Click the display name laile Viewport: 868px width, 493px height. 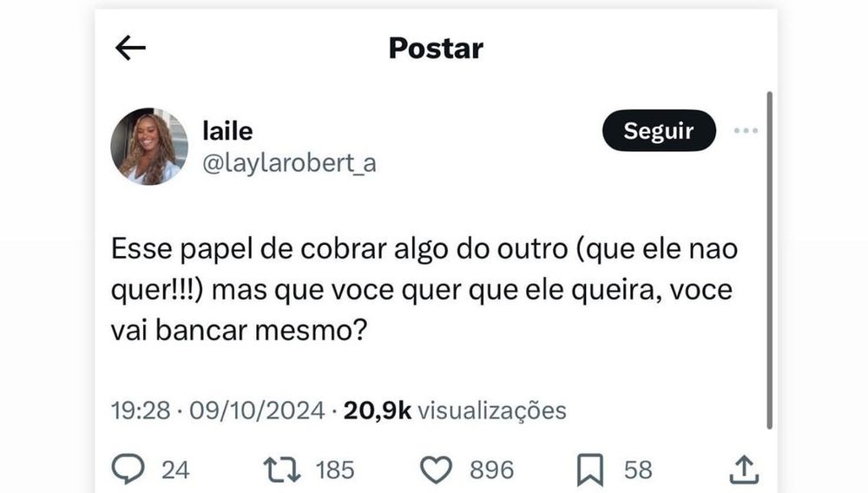click(227, 131)
